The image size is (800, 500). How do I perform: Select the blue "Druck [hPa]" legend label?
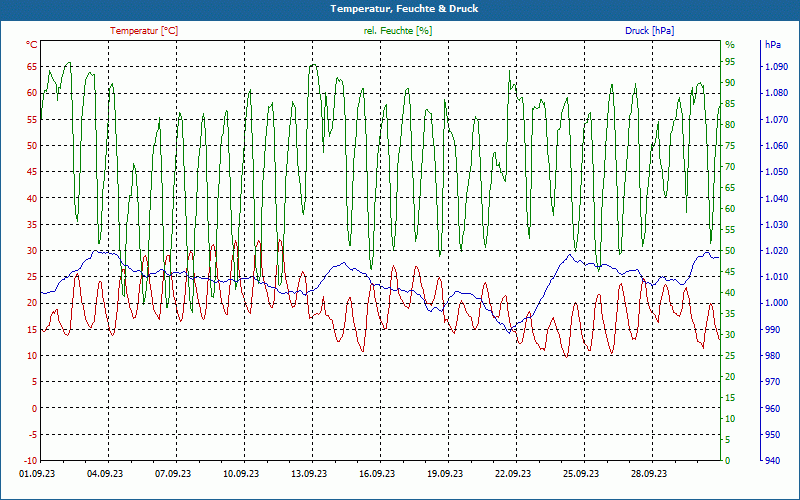[x=649, y=31]
